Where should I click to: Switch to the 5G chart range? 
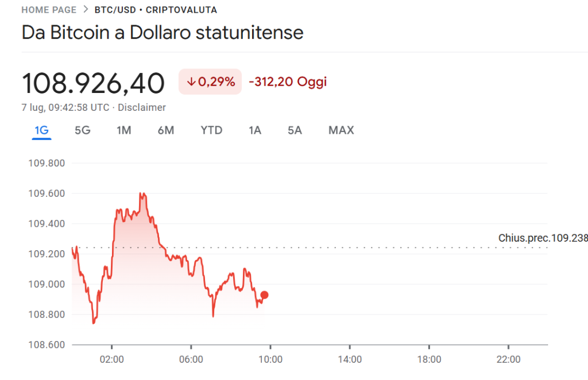[x=83, y=130]
